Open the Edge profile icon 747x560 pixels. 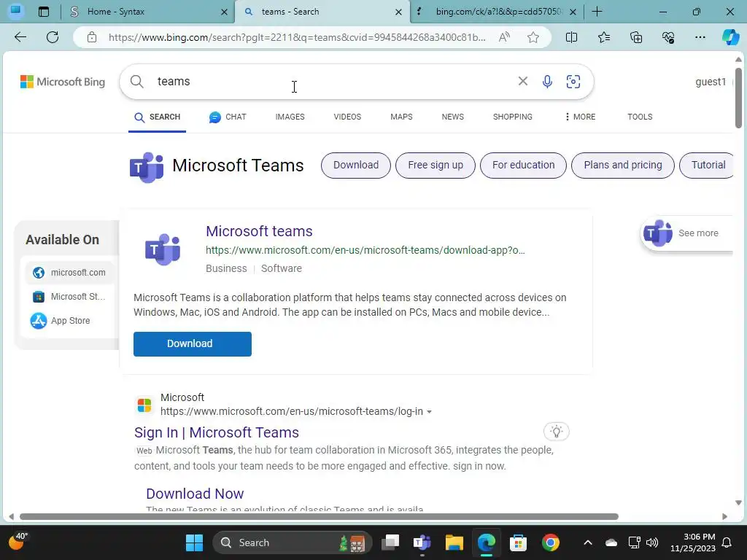point(16,11)
